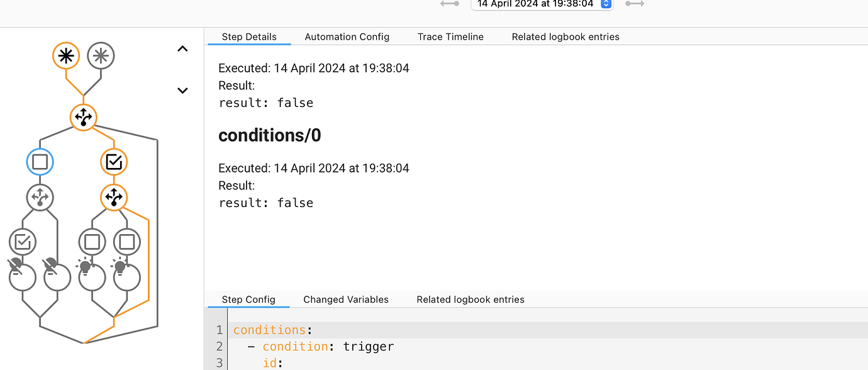
Task: Load the newer trace with right arrow
Action: click(x=635, y=4)
